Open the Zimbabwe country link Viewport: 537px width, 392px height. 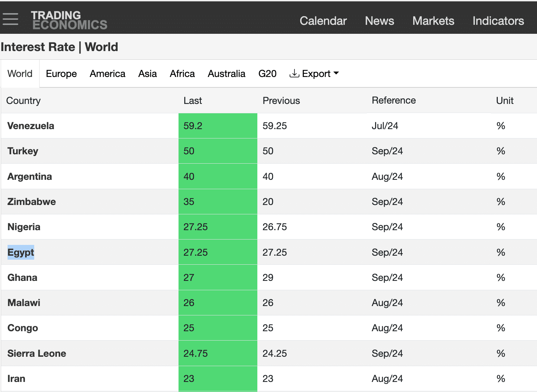click(x=32, y=202)
